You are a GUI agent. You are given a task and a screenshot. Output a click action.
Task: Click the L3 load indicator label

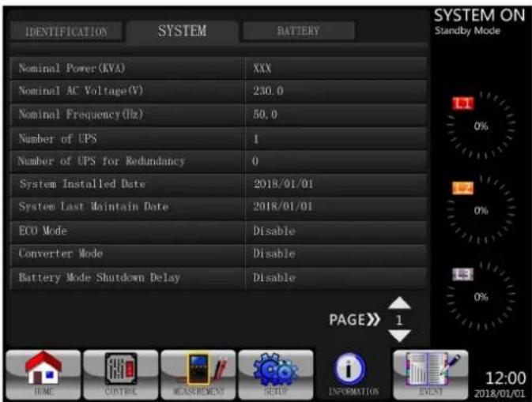462,274
